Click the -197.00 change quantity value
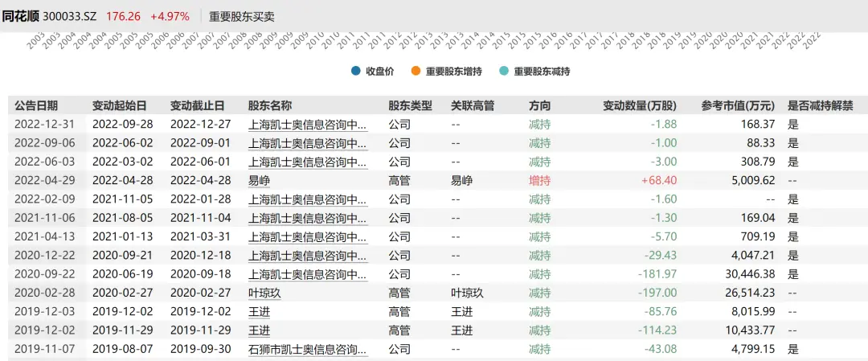This screenshot has width=868, height=361. pyautogui.click(x=658, y=293)
